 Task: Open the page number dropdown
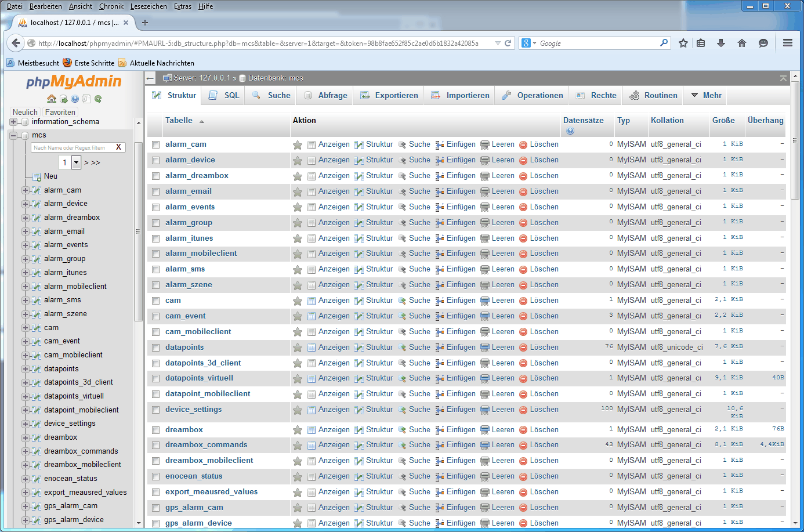pos(70,162)
